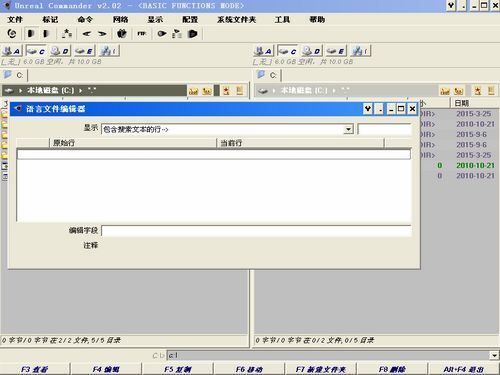Select drive E in left panel

click(x=84, y=51)
